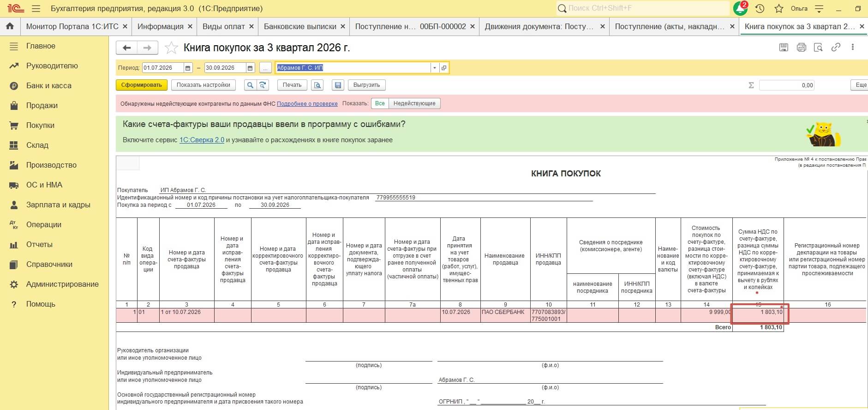This screenshot has width=868, height=410.
Task: Open the notifications bell with badge 2
Action: (741, 8)
